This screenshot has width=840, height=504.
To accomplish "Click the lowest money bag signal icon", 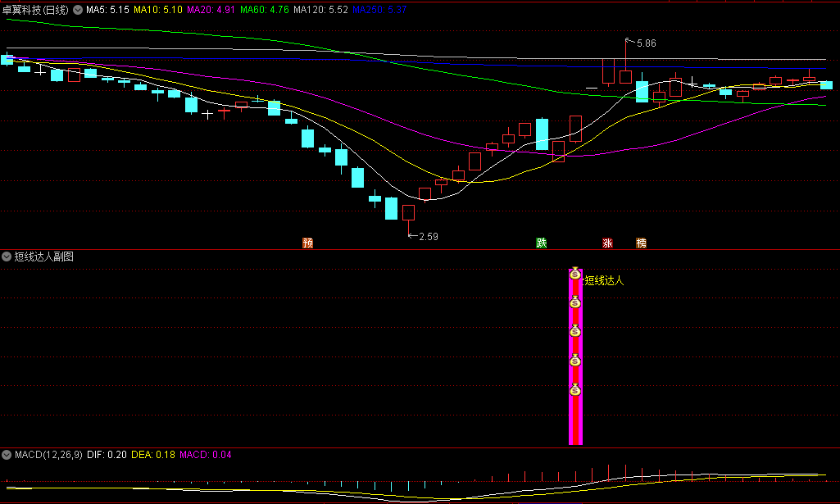I will pyautogui.click(x=575, y=390).
